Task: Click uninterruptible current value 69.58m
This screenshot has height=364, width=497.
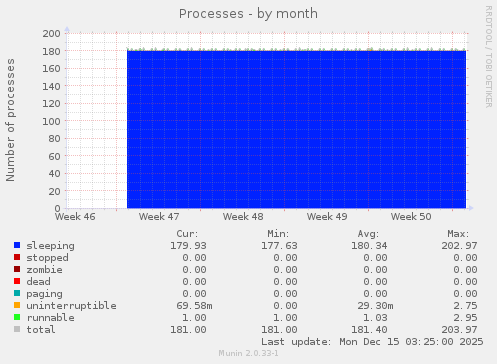Action: (194, 306)
